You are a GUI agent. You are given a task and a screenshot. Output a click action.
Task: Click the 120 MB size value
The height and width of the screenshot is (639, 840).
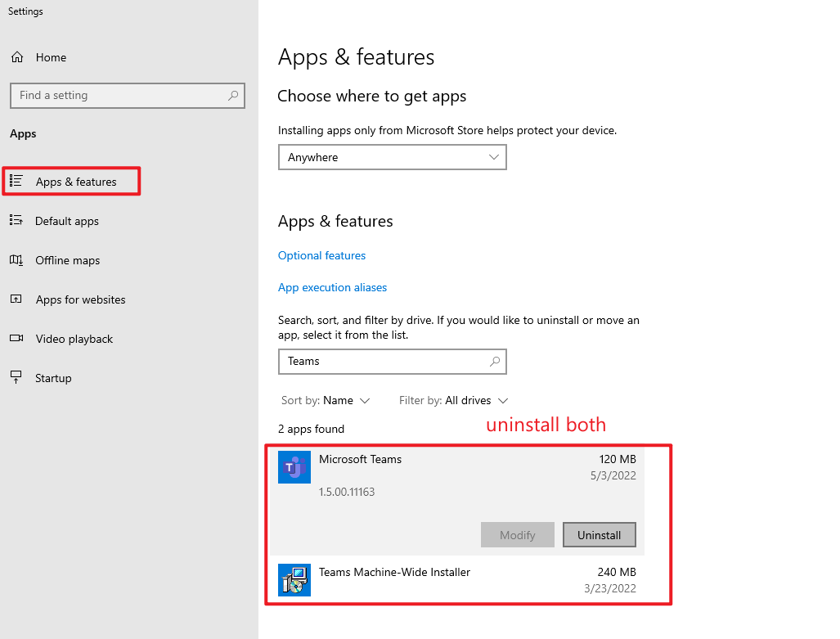(618, 460)
